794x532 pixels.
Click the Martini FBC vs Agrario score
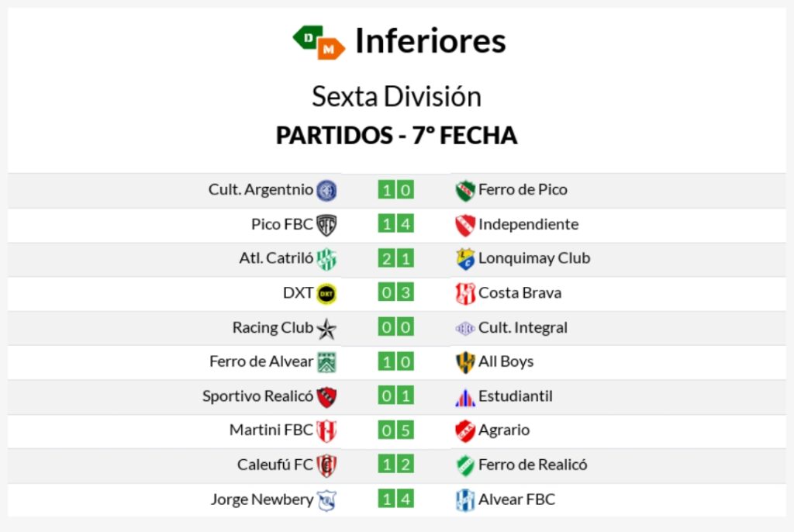(x=396, y=430)
